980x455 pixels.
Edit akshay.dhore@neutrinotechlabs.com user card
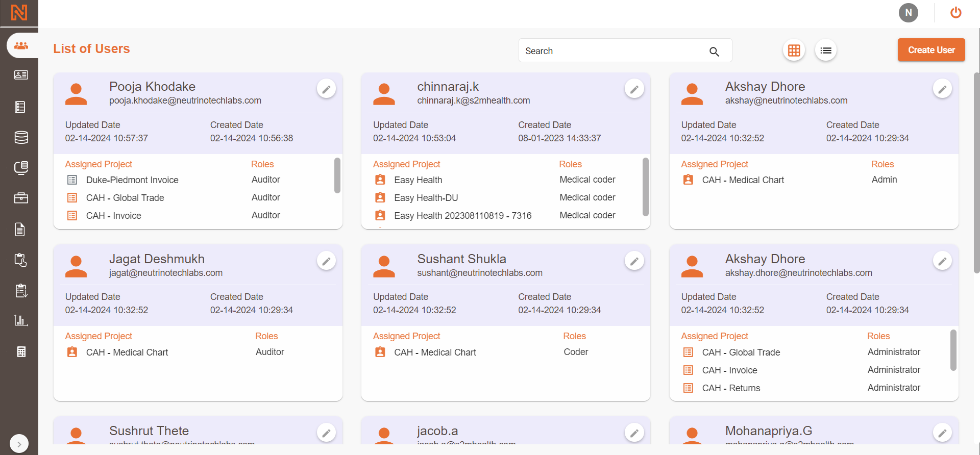tap(942, 261)
